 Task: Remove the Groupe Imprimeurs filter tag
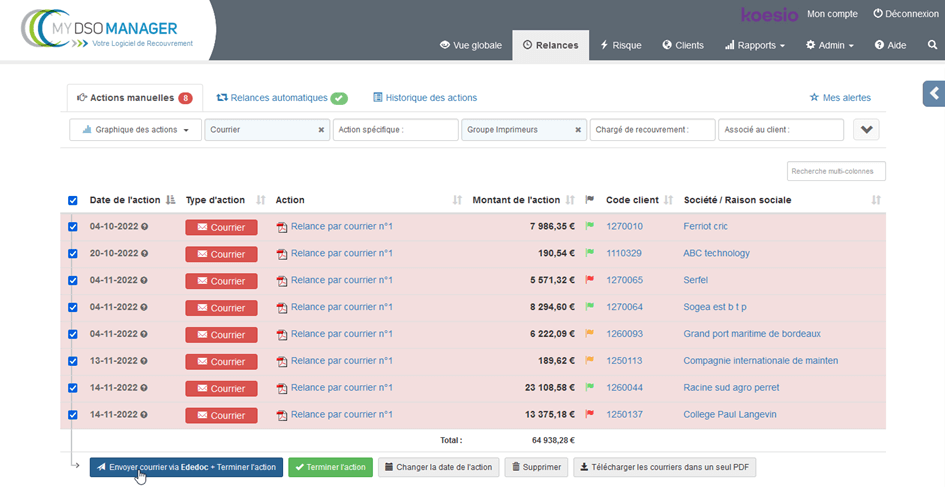(578, 130)
